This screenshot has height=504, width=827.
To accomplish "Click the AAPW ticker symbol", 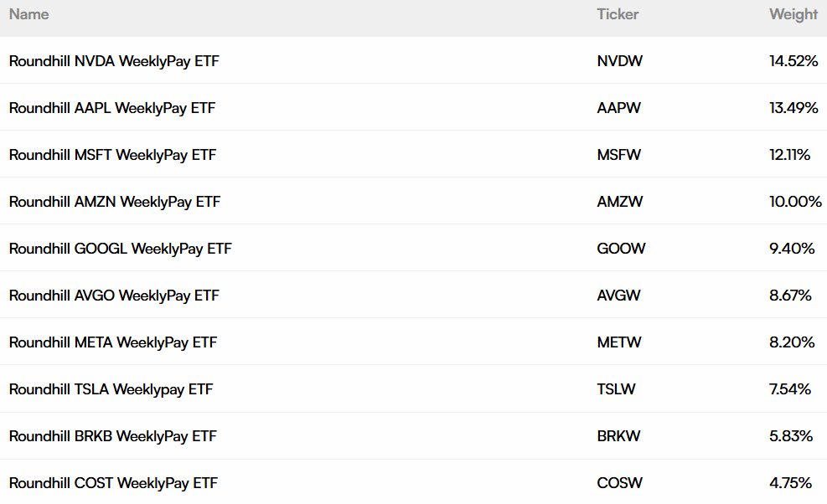I will pyautogui.click(x=618, y=108).
